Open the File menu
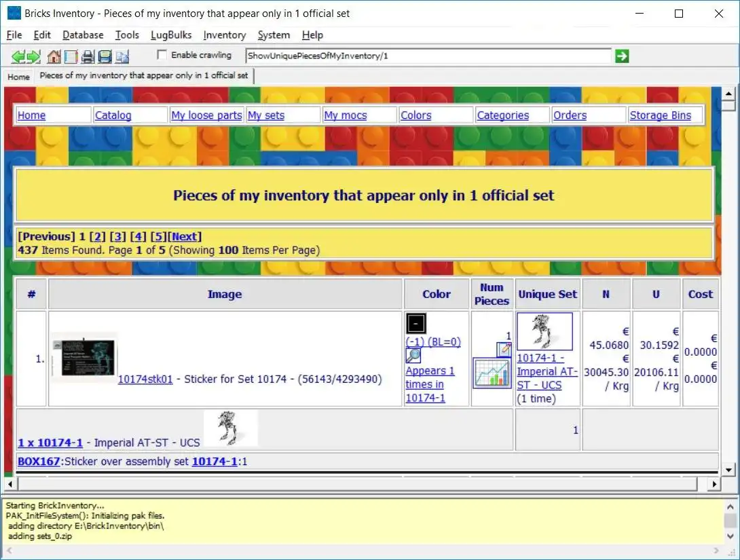The height and width of the screenshot is (560, 740). click(x=14, y=35)
